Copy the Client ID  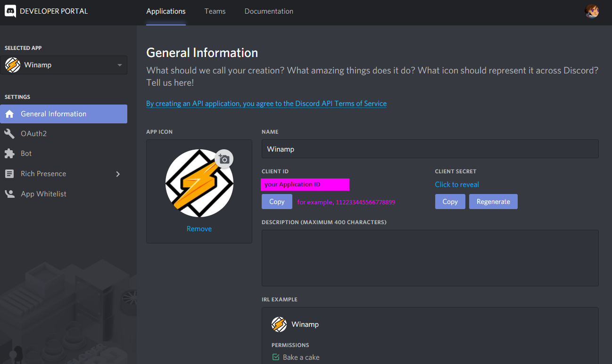(x=277, y=202)
